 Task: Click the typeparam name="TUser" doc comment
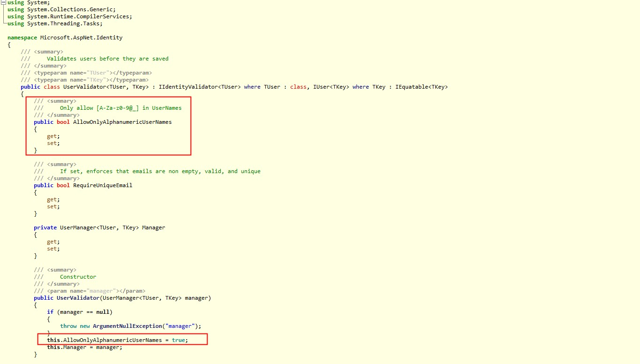[86, 73]
